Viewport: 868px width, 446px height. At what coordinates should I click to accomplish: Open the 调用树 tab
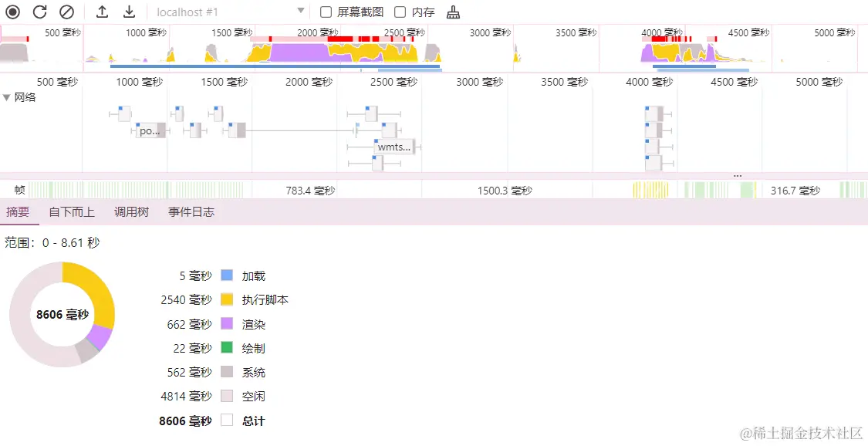point(131,212)
